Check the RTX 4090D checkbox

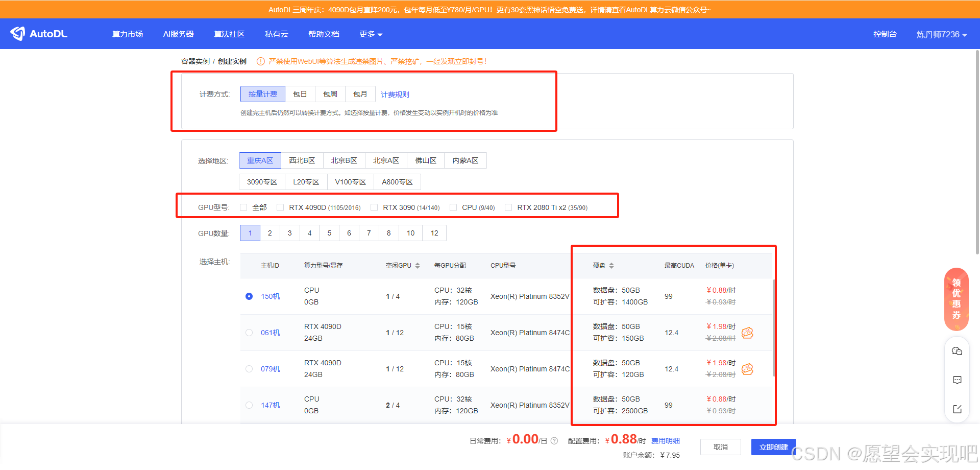pyautogui.click(x=280, y=207)
